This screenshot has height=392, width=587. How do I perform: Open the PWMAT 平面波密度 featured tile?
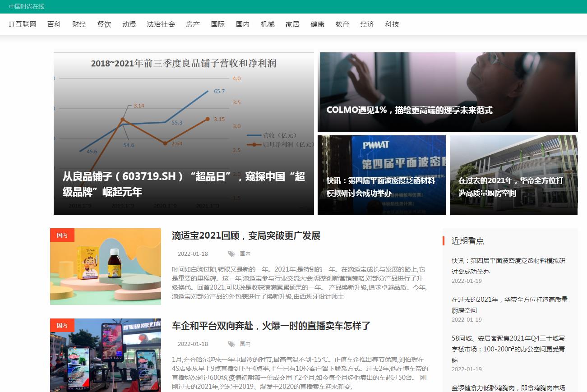pos(382,175)
